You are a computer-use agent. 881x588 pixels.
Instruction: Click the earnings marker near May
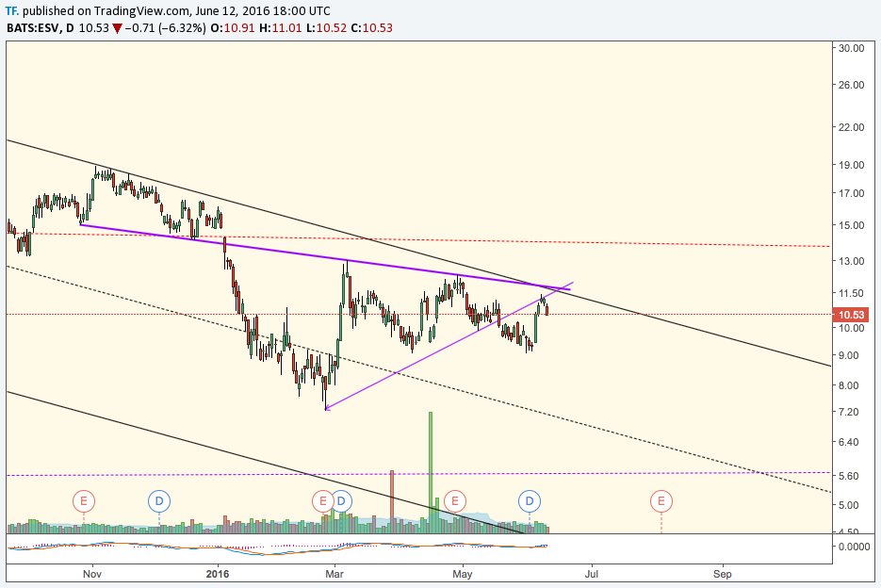(454, 501)
